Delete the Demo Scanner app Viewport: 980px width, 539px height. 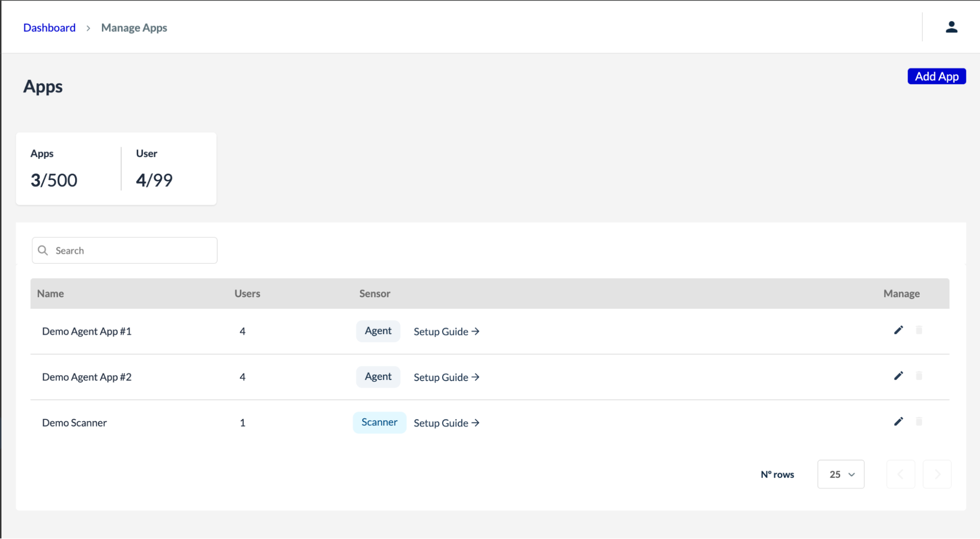tap(920, 421)
